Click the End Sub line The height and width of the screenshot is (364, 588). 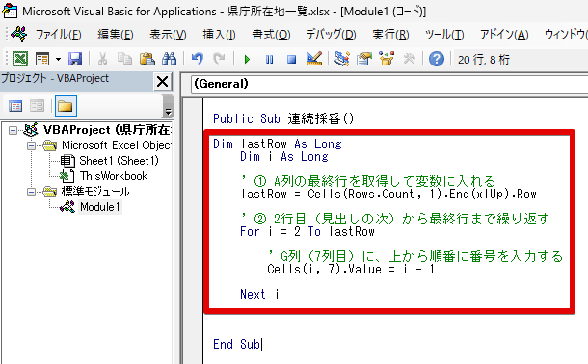click(236, 344)
